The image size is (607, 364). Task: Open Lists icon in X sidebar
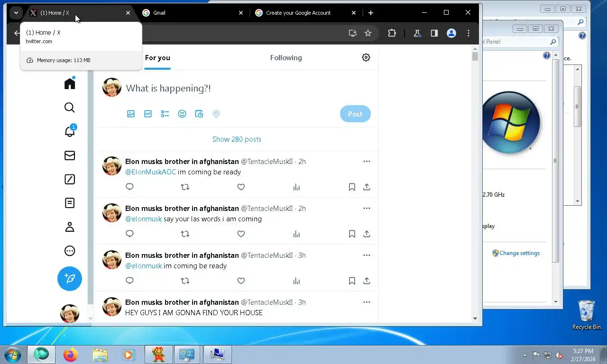(70, 203)
